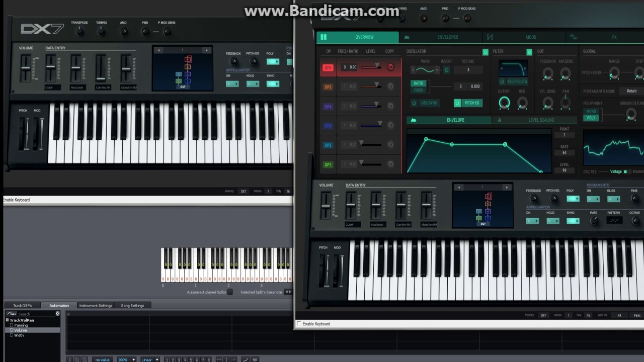The height and width of the screenshot is (362, 644).
Task: Go to previous algorithm arrow in back window
Action: [x=159, y=50]
